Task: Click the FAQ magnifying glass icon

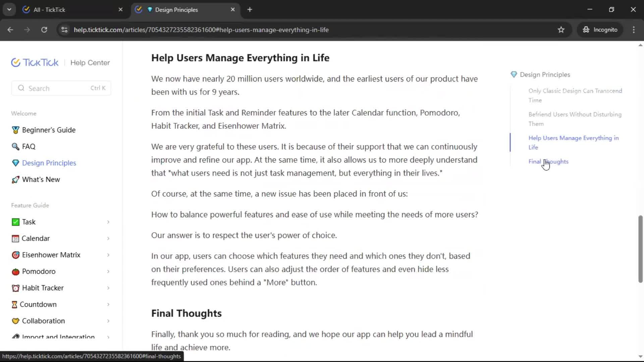Action: 15,146
